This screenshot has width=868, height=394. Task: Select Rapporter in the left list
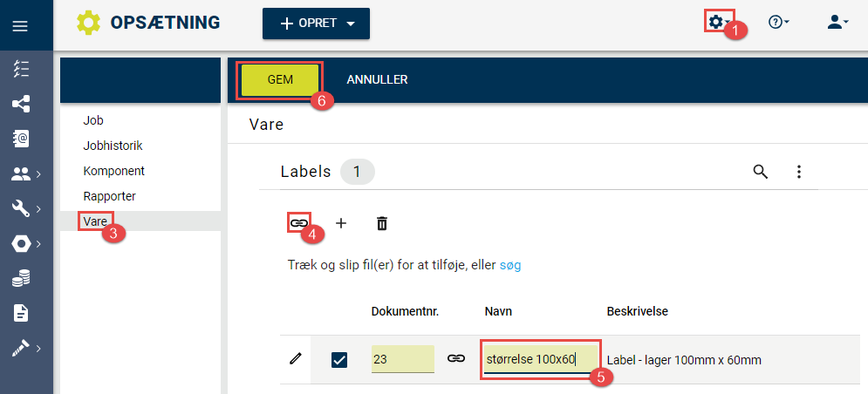click(x=110, y=196)
